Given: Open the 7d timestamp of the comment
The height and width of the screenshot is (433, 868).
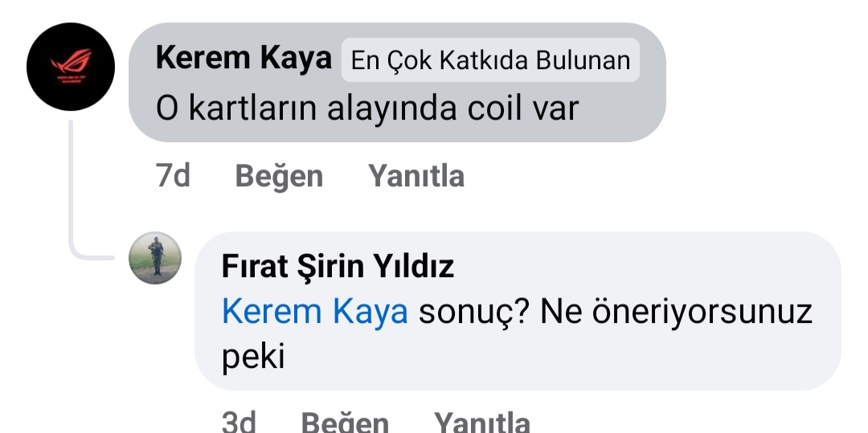Looking at the screenshot, I should [x=173, y=177].
